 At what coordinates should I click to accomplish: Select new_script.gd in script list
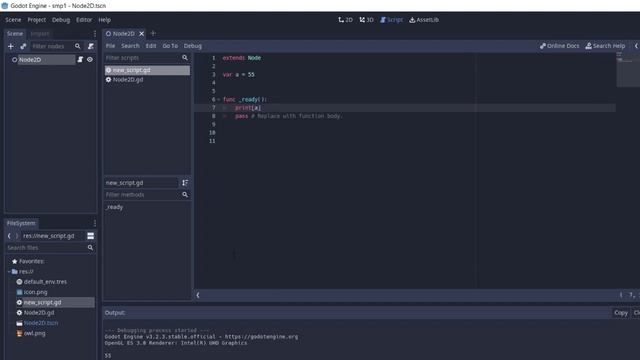pos(147,70)
